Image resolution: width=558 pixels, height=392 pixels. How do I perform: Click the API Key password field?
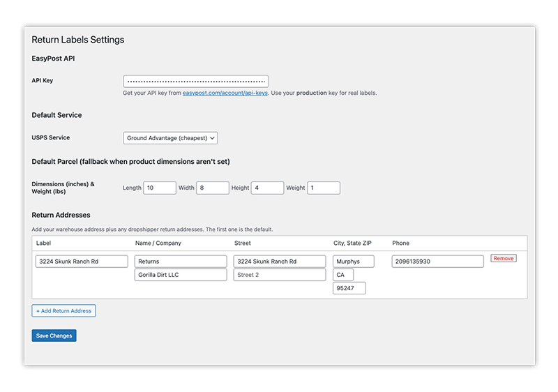point(196,81)
